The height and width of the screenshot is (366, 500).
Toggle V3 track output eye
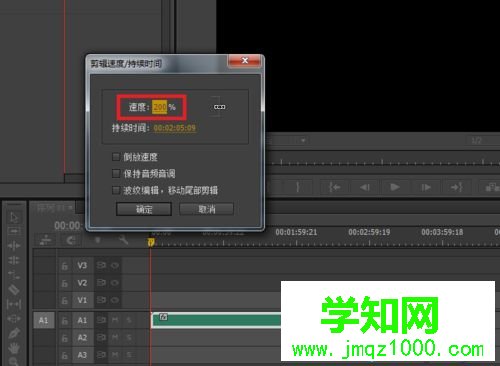(115, 266)
